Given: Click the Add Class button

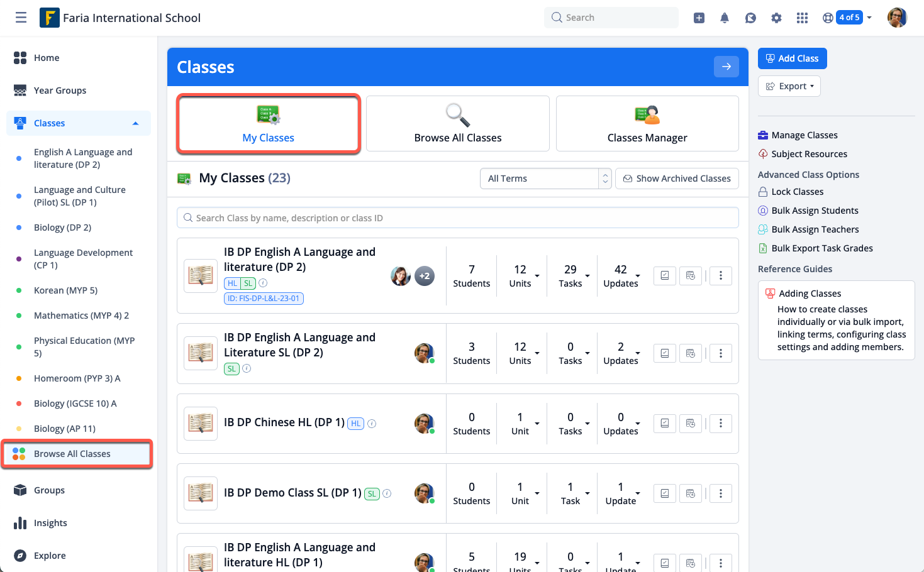Looking at the screenshot, I should tap(792, 58).
